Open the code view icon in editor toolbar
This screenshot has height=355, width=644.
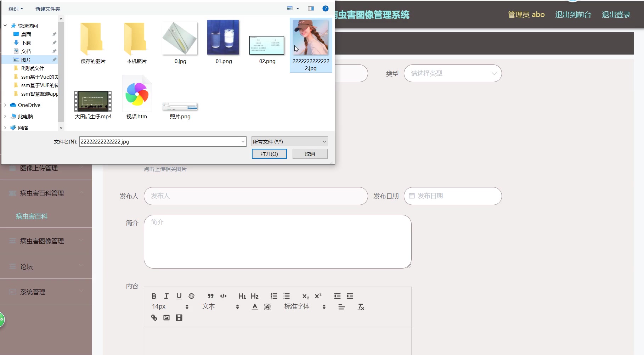[223, 296]
